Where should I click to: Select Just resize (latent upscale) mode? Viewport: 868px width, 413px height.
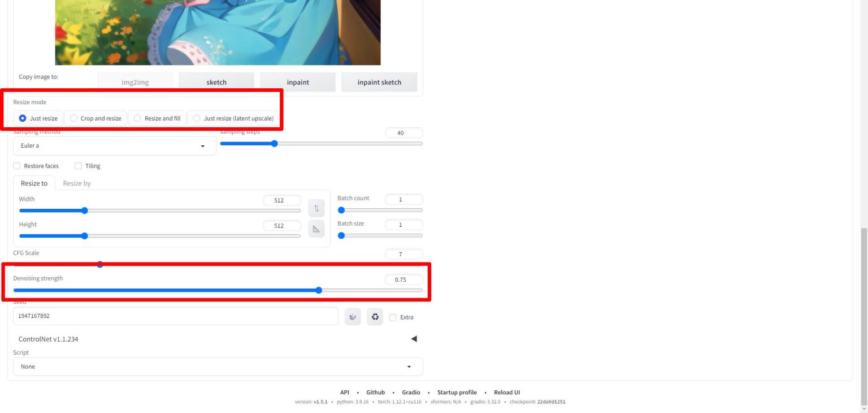(233, 118)
